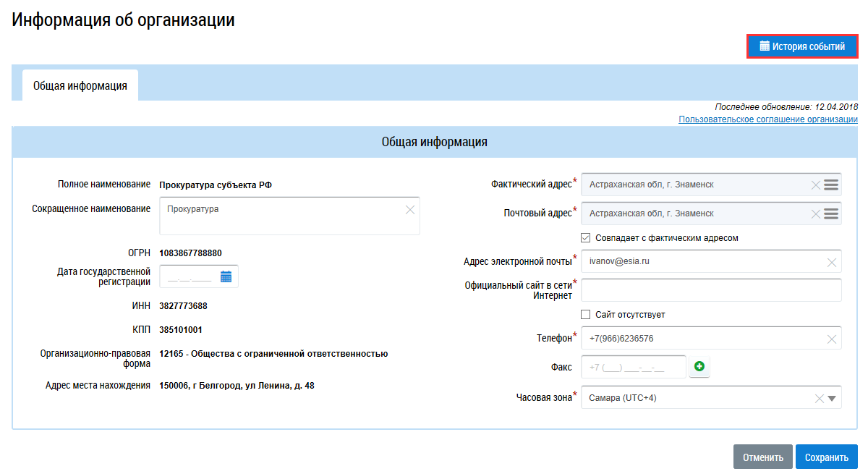Expand the time zone dropdown arrow
The image size is (868, 474).
point(832,398)
